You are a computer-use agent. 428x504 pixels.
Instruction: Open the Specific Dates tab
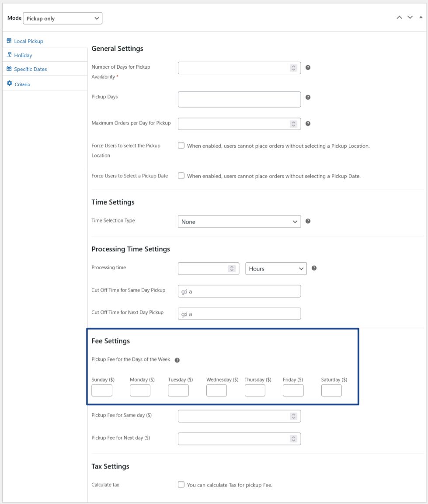coord(30,69)
